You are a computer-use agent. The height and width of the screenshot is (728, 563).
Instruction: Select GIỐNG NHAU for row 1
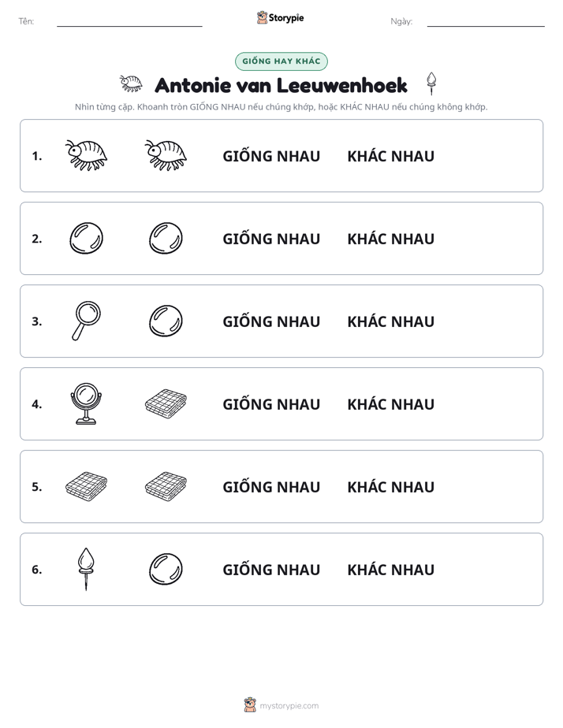coord(271,156)
